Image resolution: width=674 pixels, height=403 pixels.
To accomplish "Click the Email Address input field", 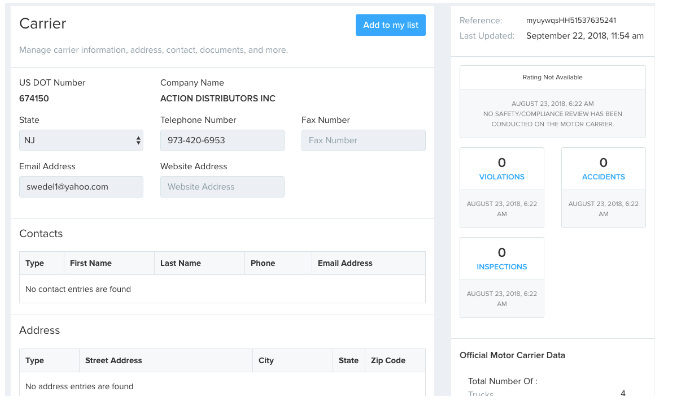I will point(81,187).
